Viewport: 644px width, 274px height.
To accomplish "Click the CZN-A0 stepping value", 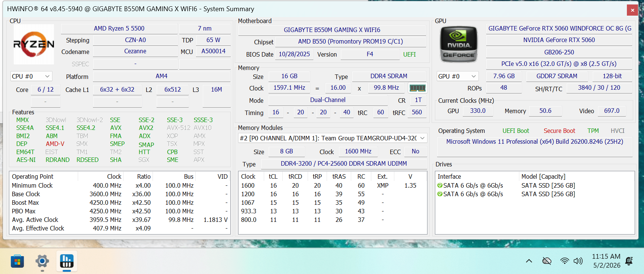I will tap(135, 40).
